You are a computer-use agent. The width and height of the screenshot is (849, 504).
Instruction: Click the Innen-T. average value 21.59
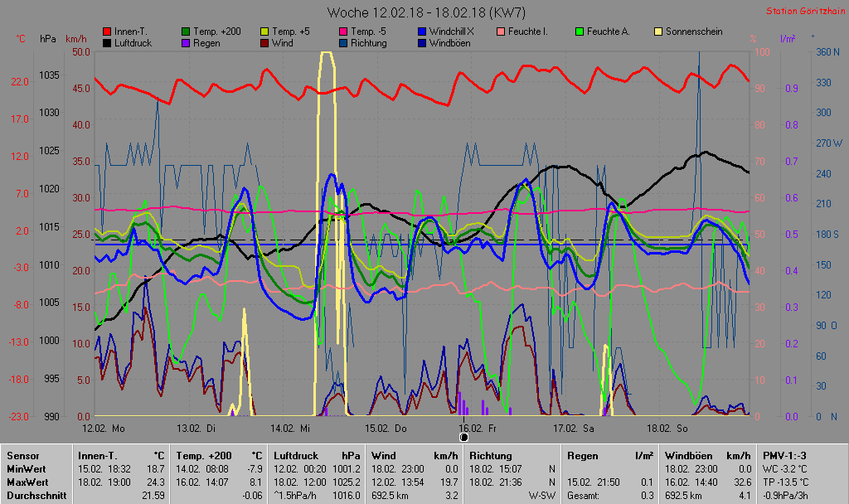(x=153, y=496)
